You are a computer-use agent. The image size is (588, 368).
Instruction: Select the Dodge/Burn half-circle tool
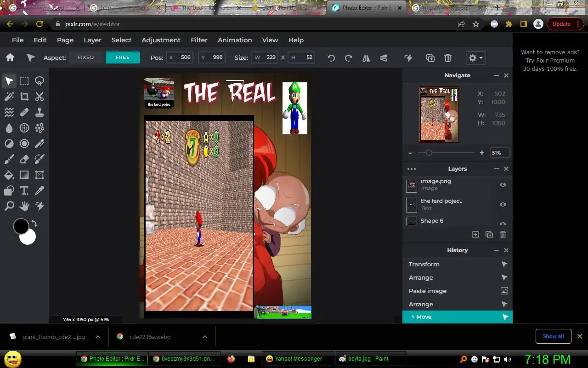(x=9, y=144)
